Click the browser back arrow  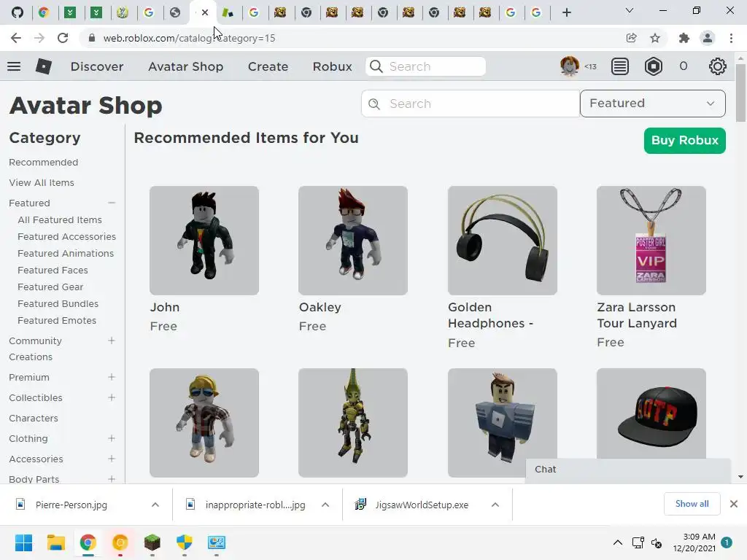point(16,38)
